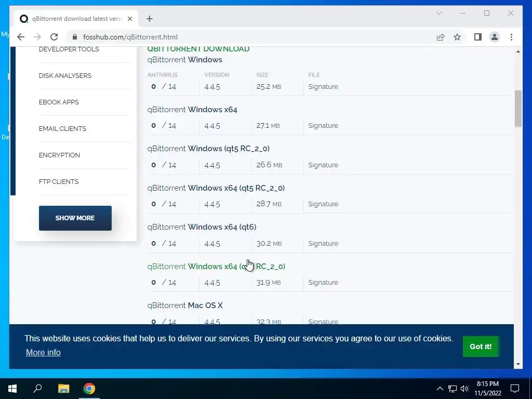
Task: Open Signature for 25.2 MB file
Action: [x=323, y=87]
